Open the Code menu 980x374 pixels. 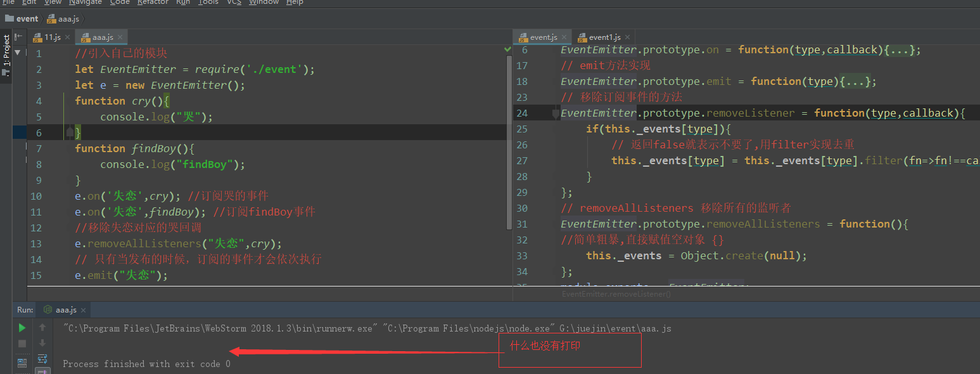120,3
